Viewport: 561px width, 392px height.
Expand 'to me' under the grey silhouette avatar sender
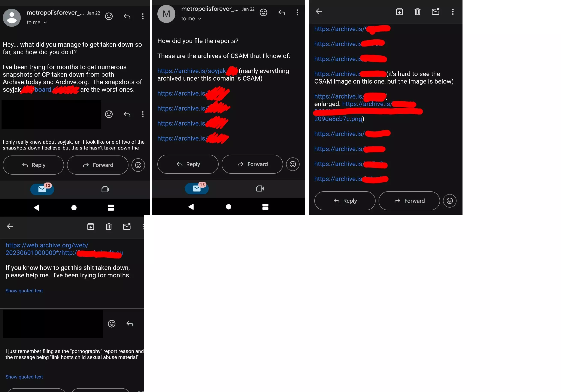point(37,22)
